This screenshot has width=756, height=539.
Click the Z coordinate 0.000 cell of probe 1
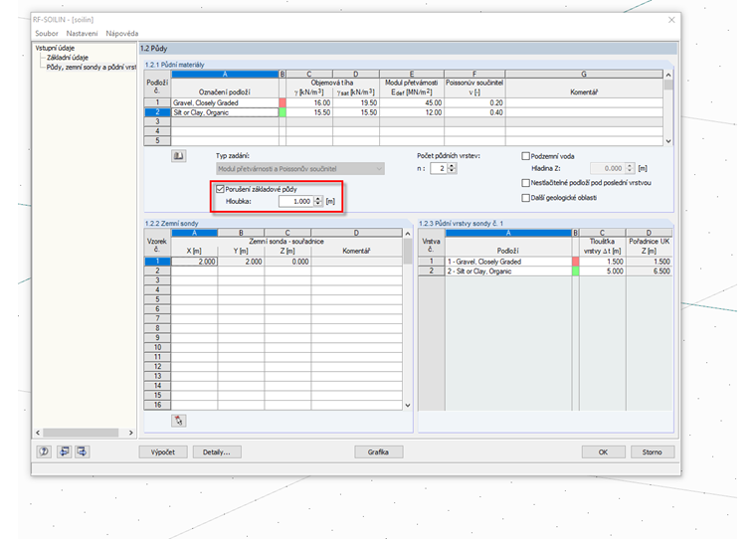tap(287, 262)
